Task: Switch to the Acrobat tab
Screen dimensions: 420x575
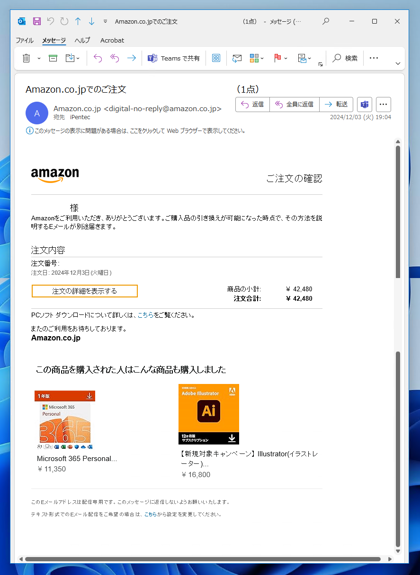Action: click(112, 40)
